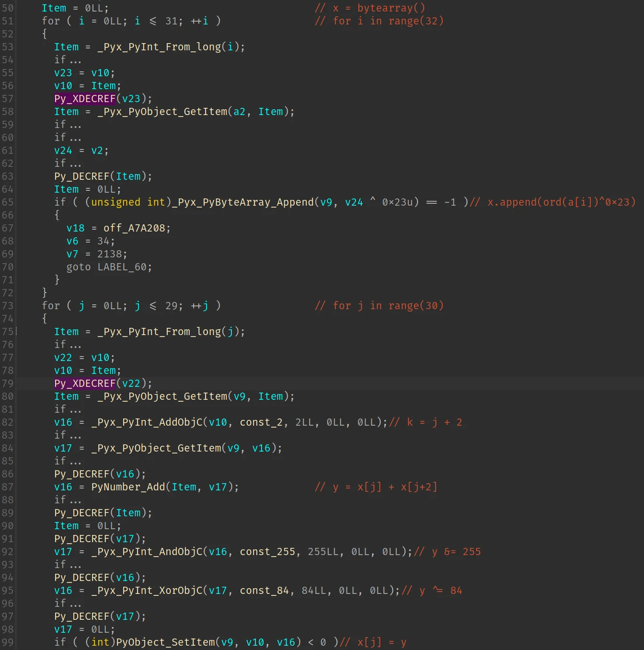Expand the collapsed if on line 62

(68, 163)
